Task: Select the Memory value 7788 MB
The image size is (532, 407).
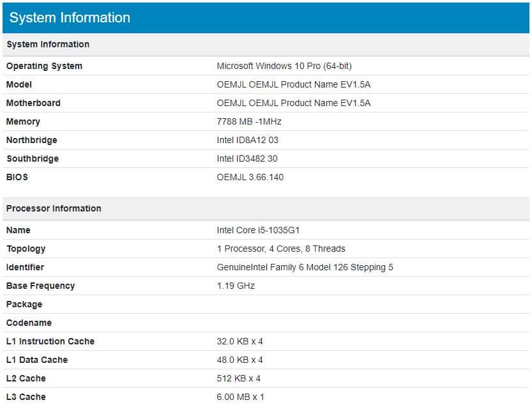Action: point(249,121)
